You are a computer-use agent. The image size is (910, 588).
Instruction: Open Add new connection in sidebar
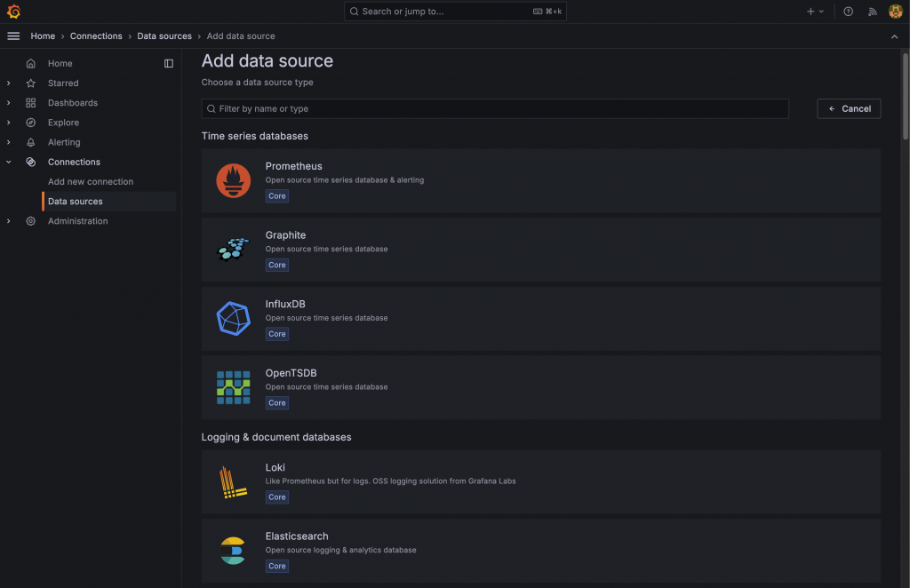click(x=91, y=182)
